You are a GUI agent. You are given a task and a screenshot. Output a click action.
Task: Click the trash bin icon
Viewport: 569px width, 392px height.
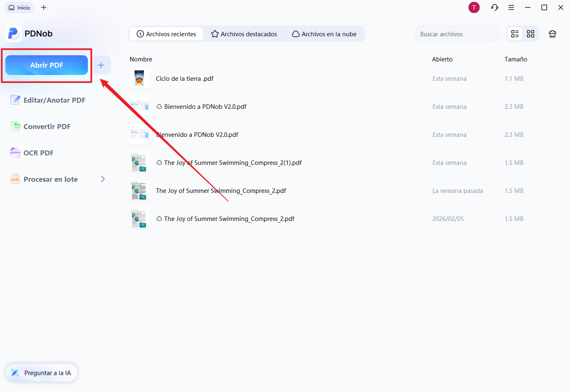tap(552, 34)
